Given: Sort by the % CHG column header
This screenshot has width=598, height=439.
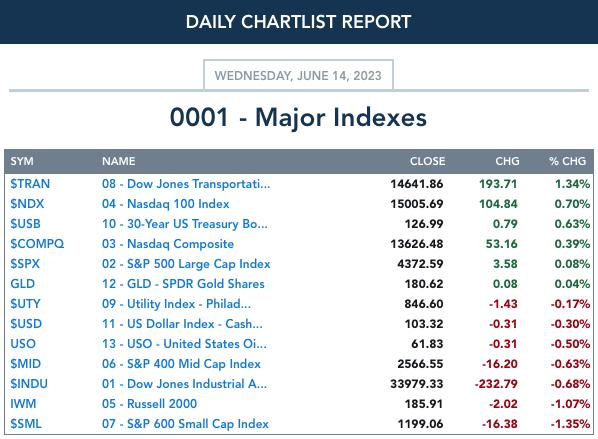Looking at the screenshot, I should (x=567, y=161).
